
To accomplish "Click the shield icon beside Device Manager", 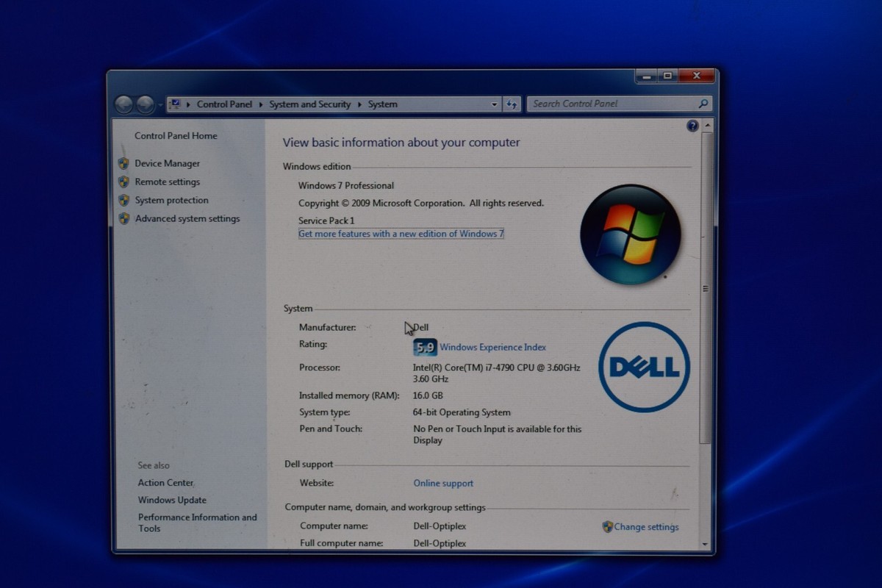I will pos(123,163).
